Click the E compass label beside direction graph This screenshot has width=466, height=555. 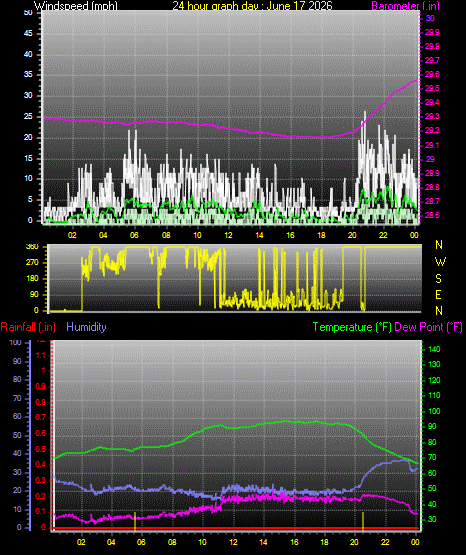point(439,294)
